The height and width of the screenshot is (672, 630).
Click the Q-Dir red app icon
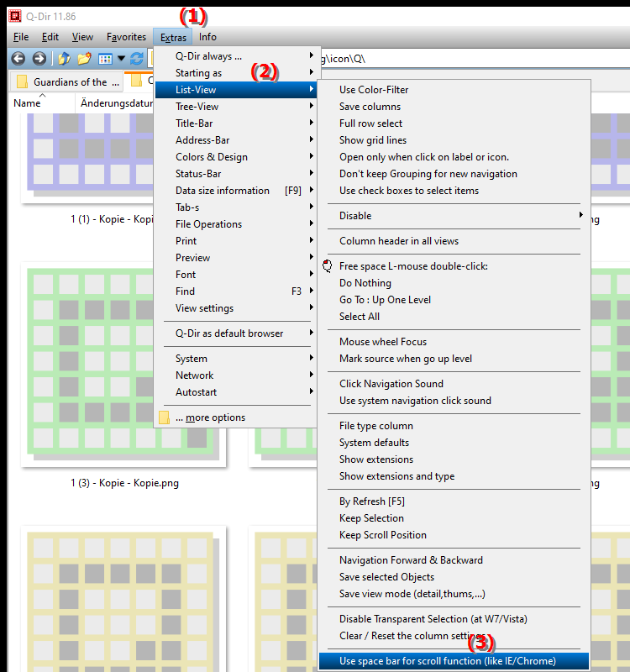click(15, 16)
